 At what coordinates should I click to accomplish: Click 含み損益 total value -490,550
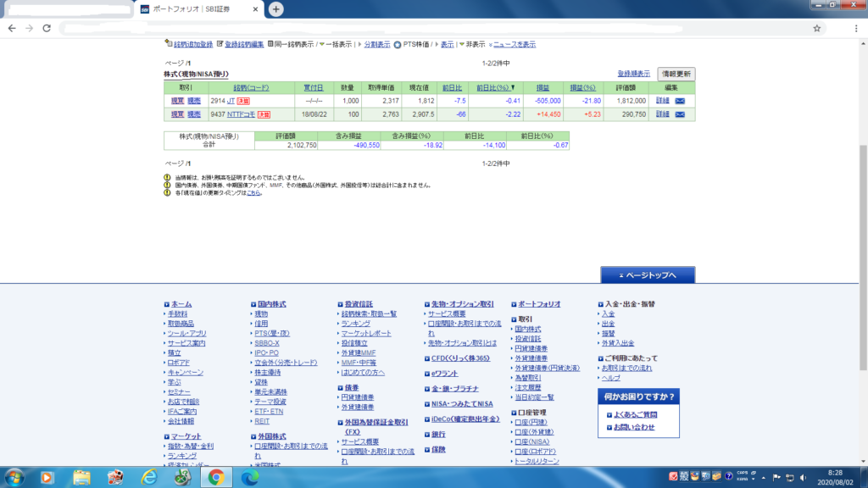[366, 146]
